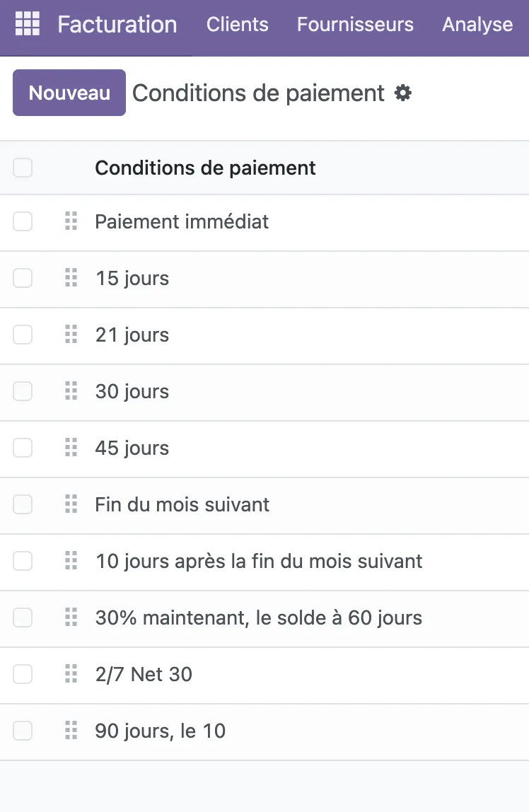Open the apps grid home menu icon
Screen dimensions: 529x812
click(x=28, y=24)
